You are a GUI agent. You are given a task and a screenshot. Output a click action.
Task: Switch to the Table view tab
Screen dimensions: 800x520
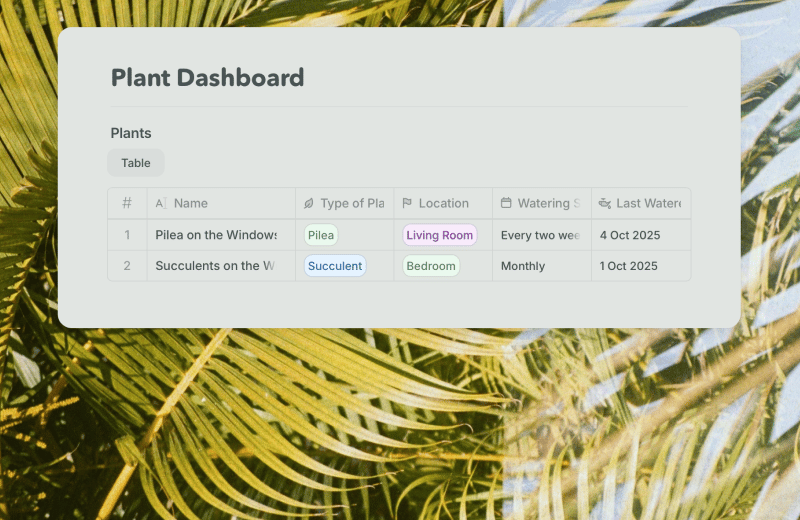[136, 163]
